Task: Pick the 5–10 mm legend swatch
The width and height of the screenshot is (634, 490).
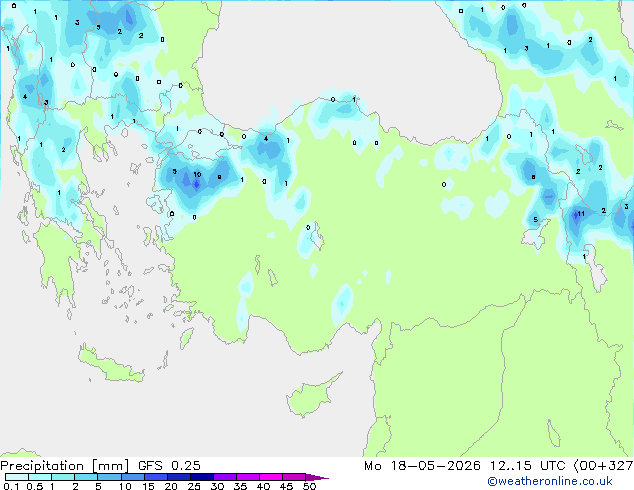Action: [x=109, y=477]
